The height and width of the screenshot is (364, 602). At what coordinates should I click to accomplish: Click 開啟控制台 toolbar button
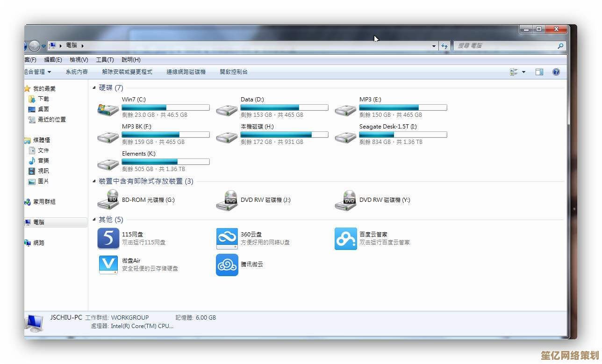[x=234, y=72]
